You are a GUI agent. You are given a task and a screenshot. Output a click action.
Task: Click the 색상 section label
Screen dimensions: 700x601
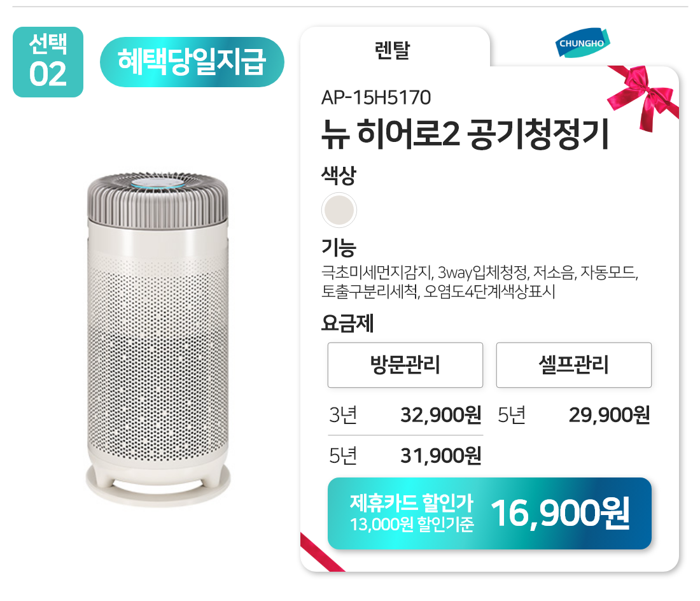(339, 176)
